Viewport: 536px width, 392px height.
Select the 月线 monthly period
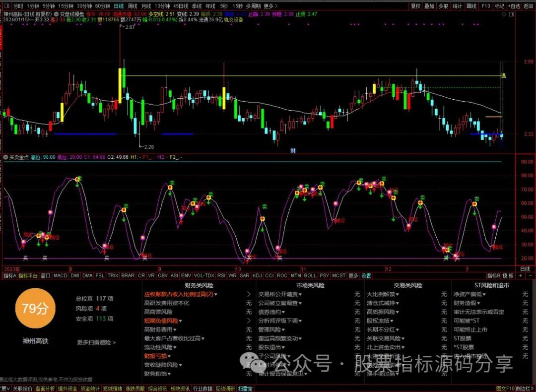[146, 6]
